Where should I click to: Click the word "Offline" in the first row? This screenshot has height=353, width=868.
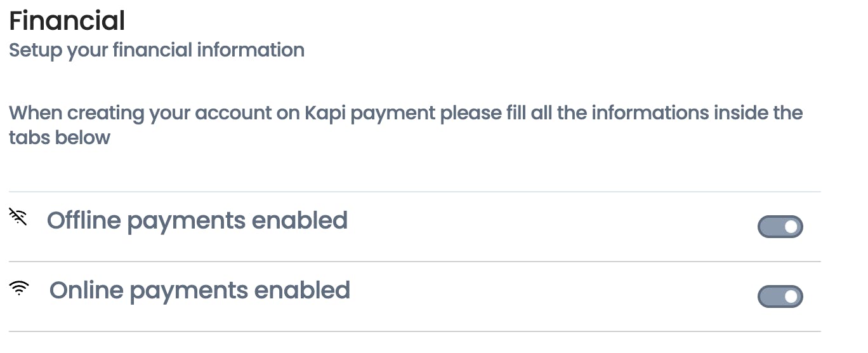(x=84, y=220)
